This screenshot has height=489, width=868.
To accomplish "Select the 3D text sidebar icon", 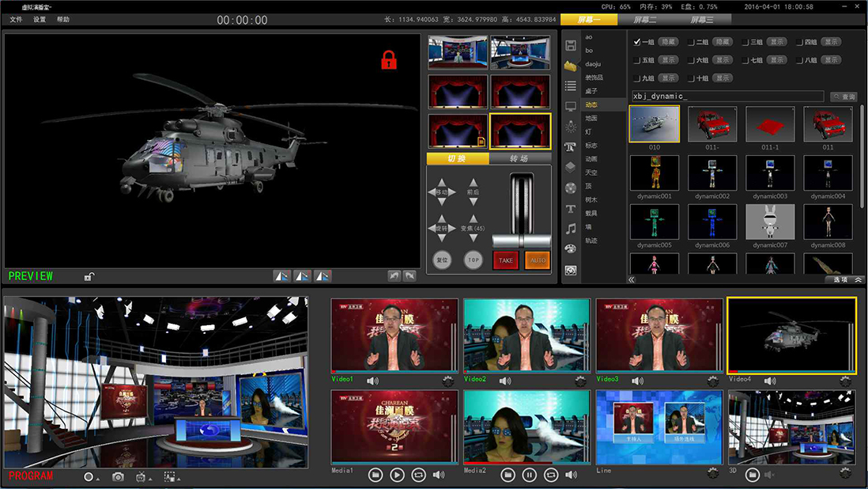I will [x=570, y=147].
